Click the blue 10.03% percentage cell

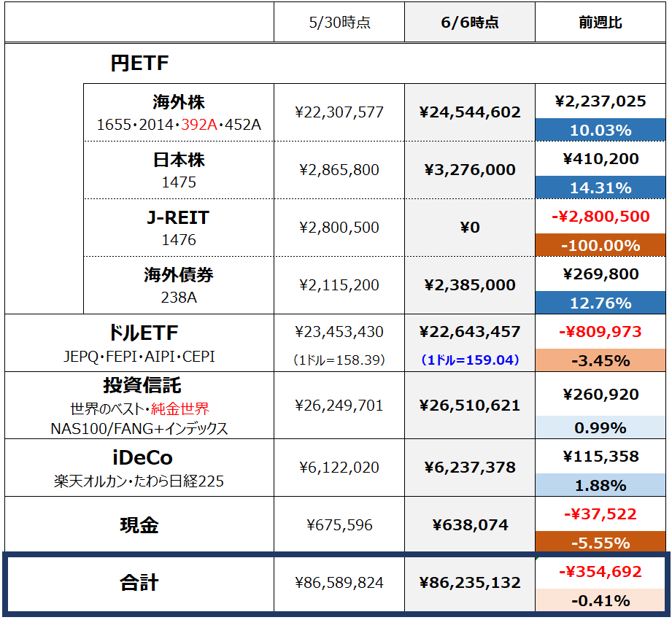pos(600,130)
